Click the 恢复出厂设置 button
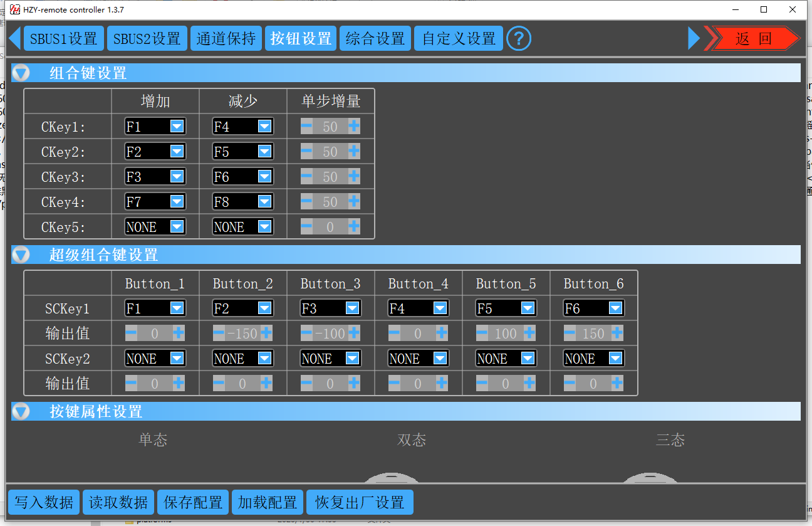 pyautogui.click(x=360, y=502)
